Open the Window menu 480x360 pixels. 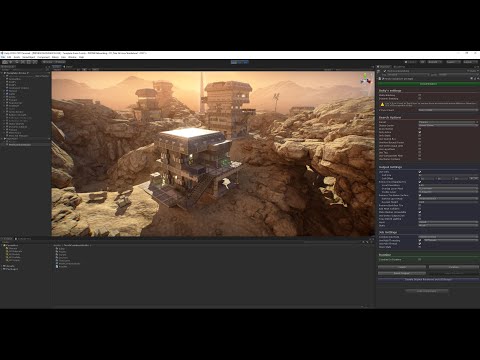(x=72, y=57)
